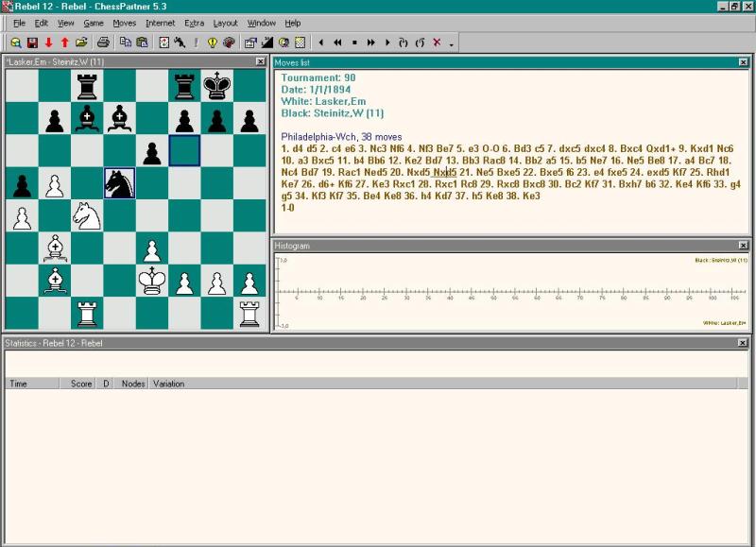Click the red up arrow toolbar icon

tap(64, 43)
